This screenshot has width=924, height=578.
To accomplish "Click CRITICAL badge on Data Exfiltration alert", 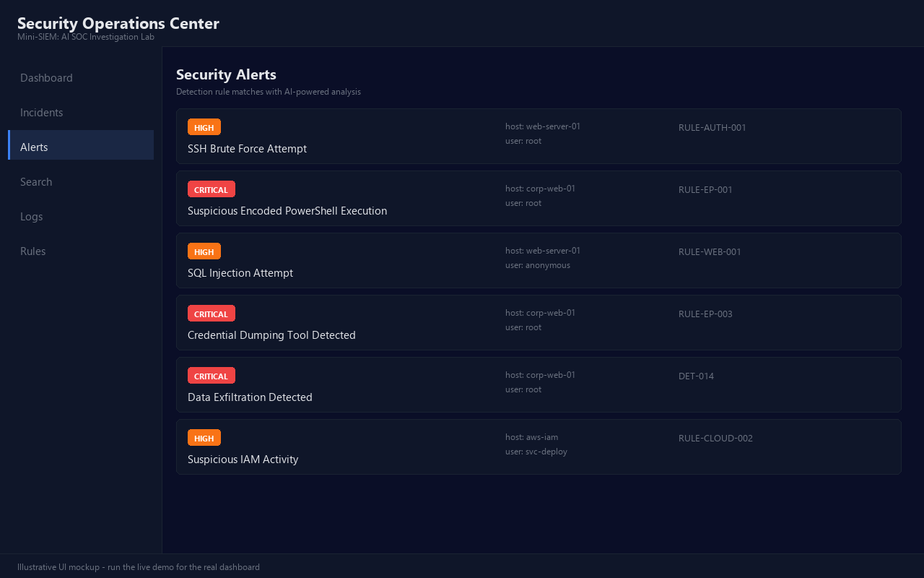I will tap(212, 376).
